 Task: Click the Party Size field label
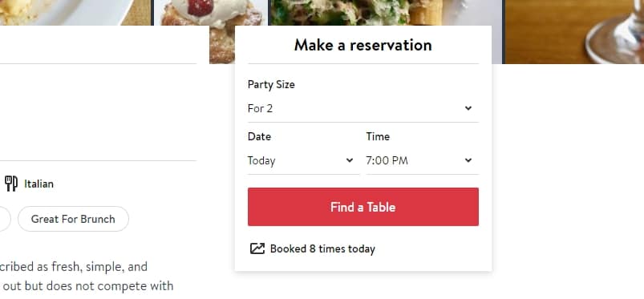tap(271, 85)
